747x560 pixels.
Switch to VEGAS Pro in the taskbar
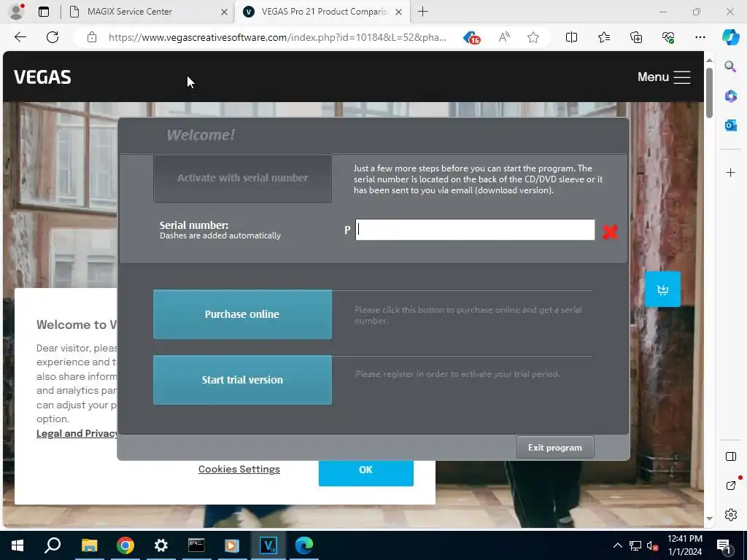pos(268,545)
